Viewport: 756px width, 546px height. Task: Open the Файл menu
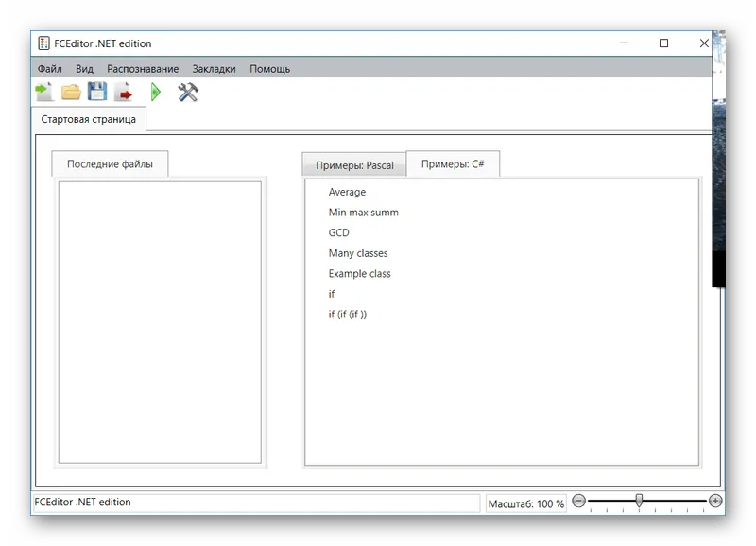coord(50,69)
